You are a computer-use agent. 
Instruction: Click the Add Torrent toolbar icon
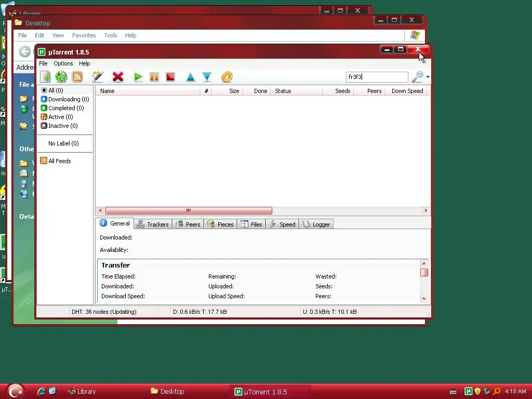[46, 77]
